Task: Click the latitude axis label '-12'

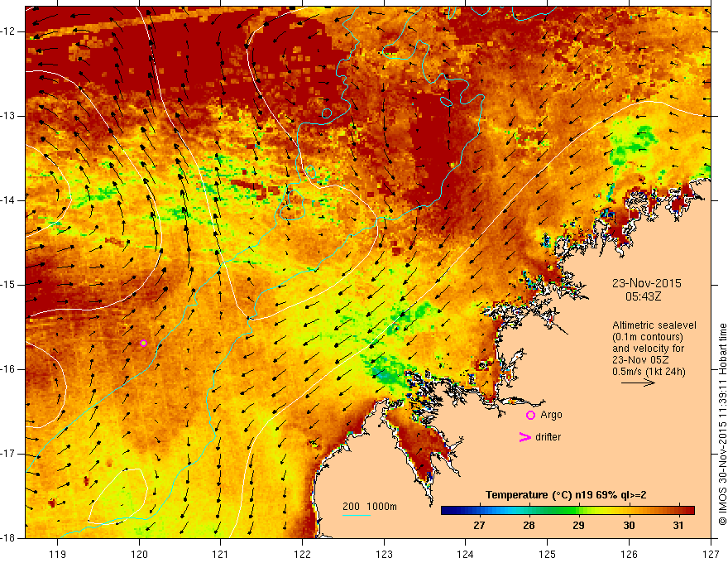Action: (x=8, y=31)
